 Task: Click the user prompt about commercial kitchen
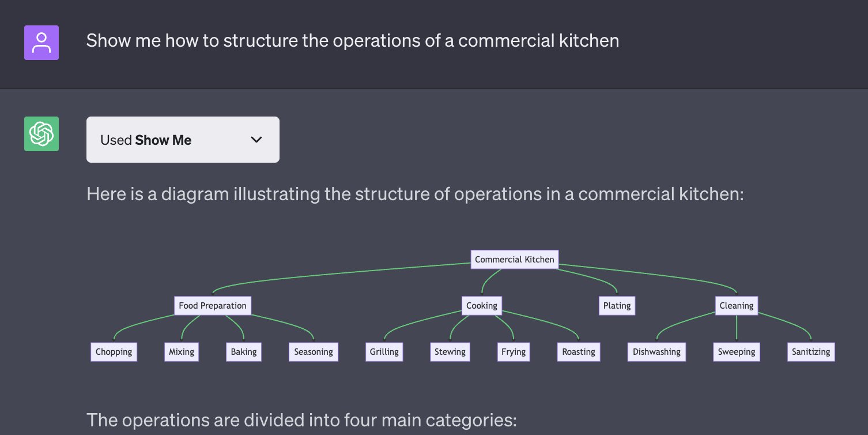point(353,41)
